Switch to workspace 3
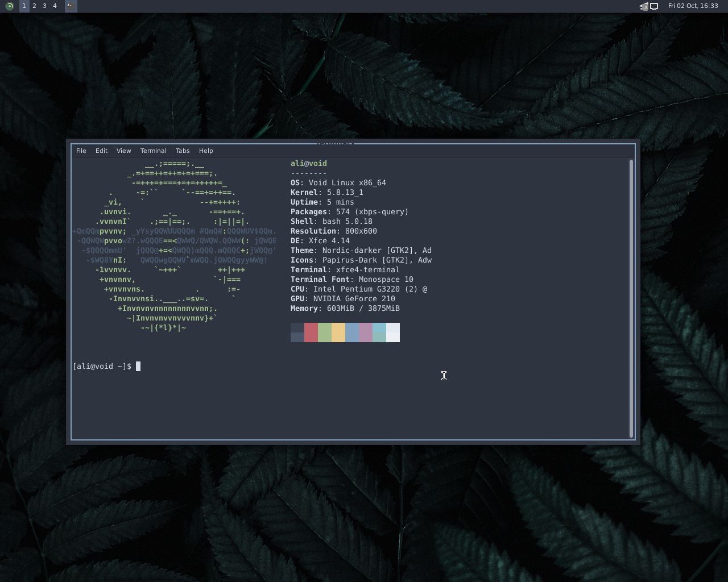This screenshot has height=582, width=728. [44, 6]
